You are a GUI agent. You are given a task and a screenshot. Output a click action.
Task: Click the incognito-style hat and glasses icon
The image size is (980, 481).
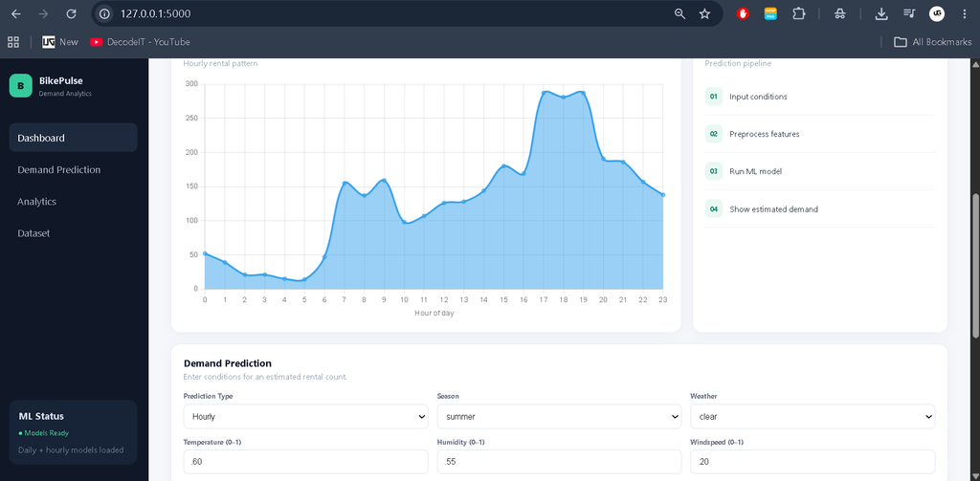click(x=840, y=13)
